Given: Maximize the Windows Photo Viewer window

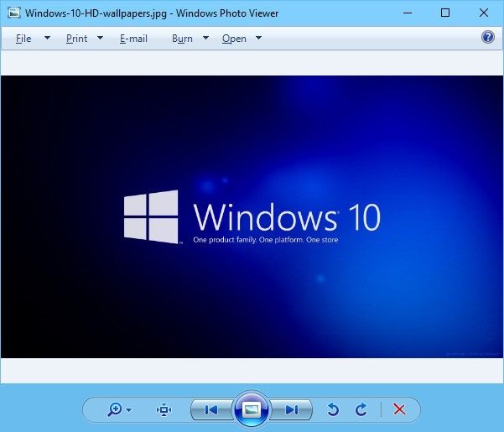Looking at the screenshot, I should pyautogui.click(x=445, y=13).
